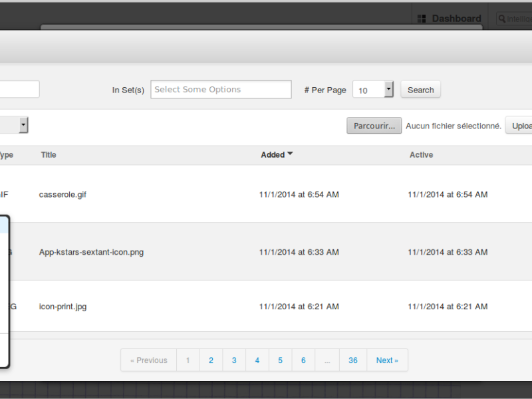Open the In Set(s) options selector
Screen dimensions: 532x399
pyautogui.click(x=221, y=89)
